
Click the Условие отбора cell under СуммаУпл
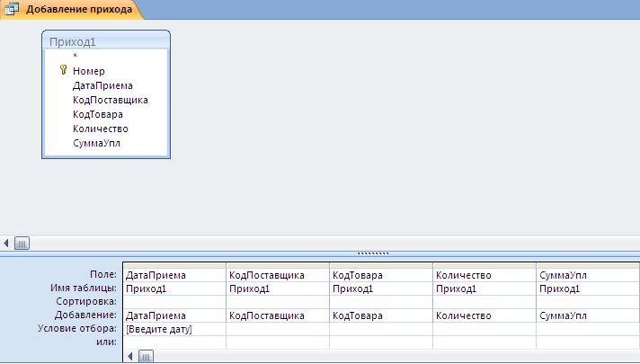tap(588, 329)
